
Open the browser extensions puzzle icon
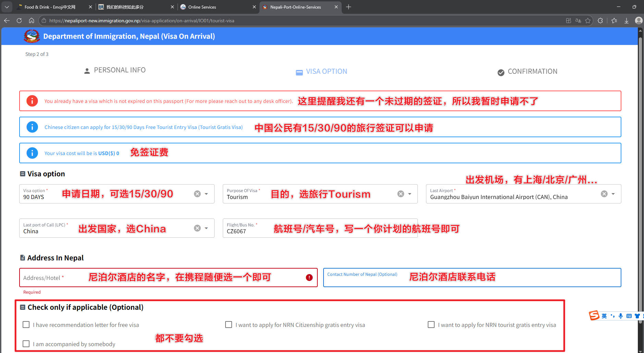[600, 21]
